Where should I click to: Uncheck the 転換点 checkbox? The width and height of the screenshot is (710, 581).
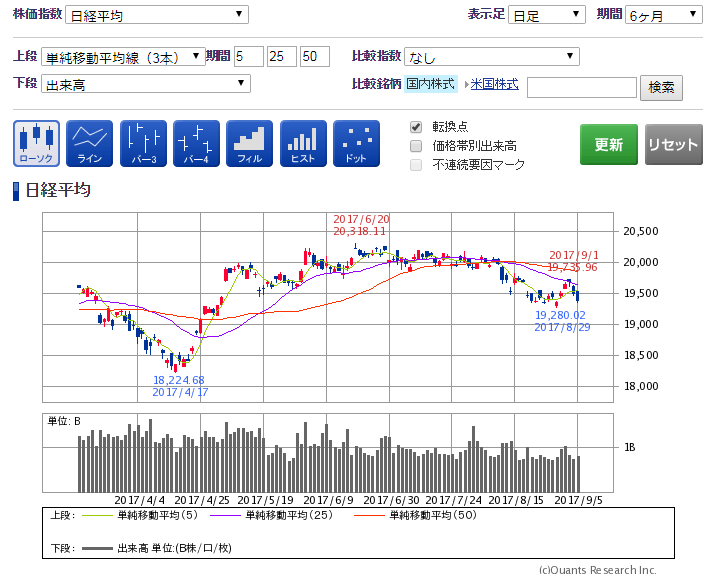click(x=416, y=127)
